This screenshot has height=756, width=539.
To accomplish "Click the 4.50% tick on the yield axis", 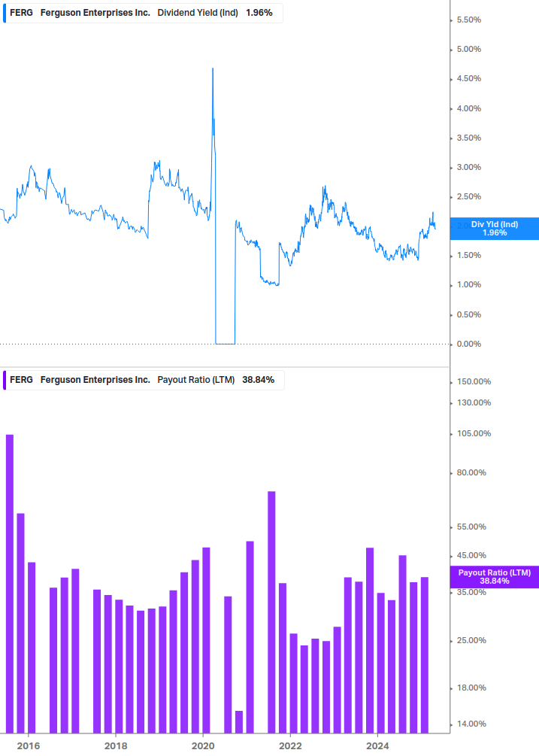I will pos(468,78).
